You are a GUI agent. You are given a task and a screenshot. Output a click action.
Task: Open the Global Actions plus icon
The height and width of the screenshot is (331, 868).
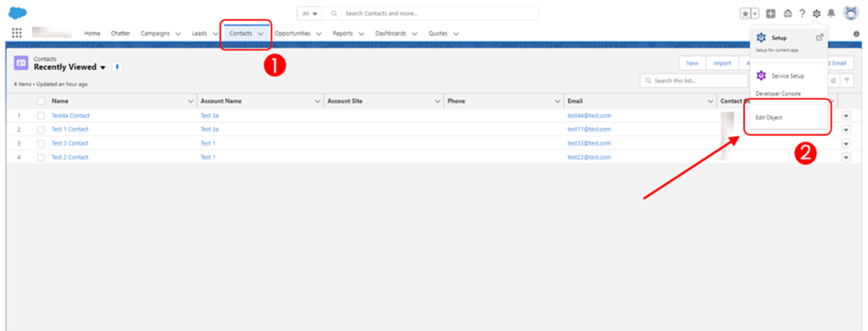pyautogui.click(x=771, y=14)
